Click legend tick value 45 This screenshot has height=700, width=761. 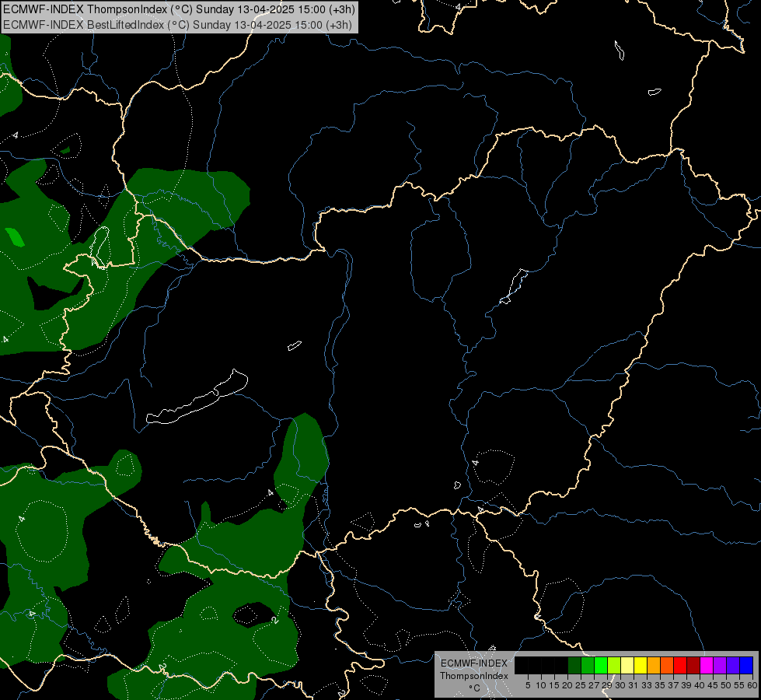tap(713, 685)
